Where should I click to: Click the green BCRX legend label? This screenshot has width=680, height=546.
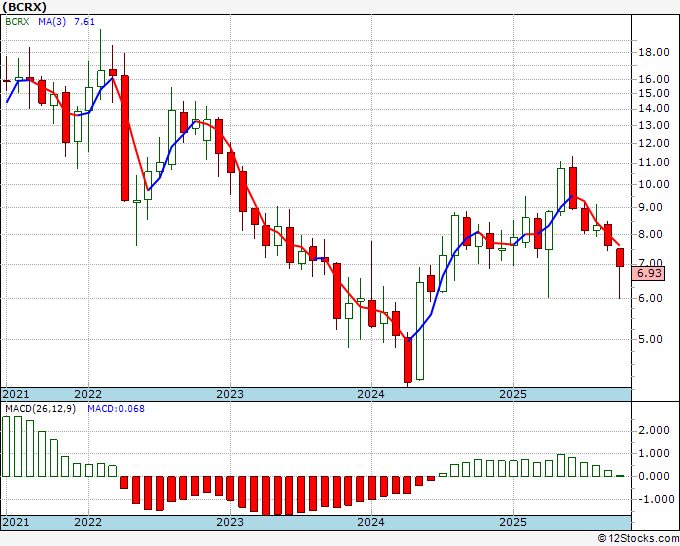[17, 22]
